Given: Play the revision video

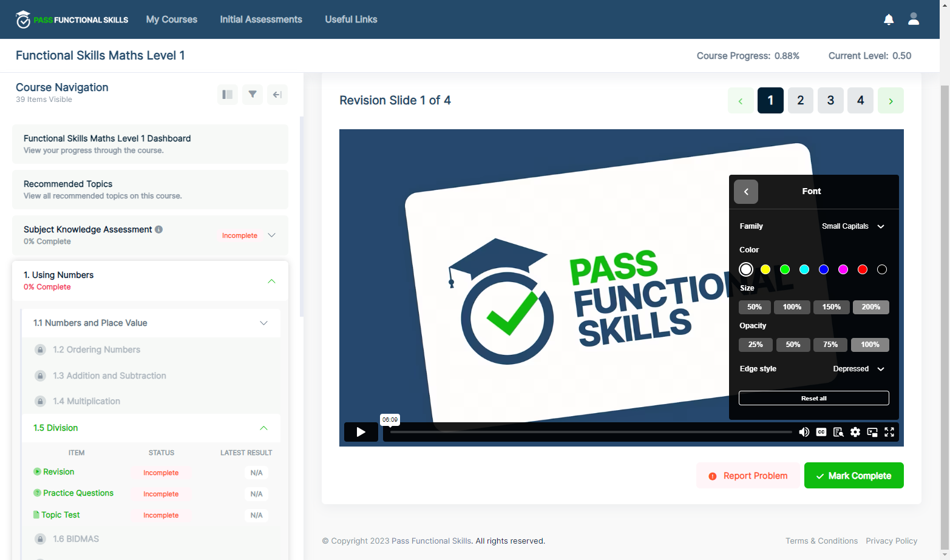Looking at the screenshot, I should coord(361,432).
